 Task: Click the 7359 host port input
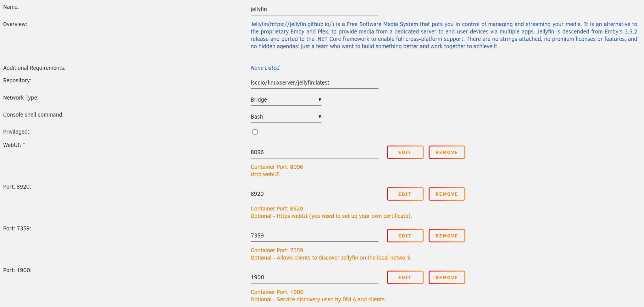314,236
